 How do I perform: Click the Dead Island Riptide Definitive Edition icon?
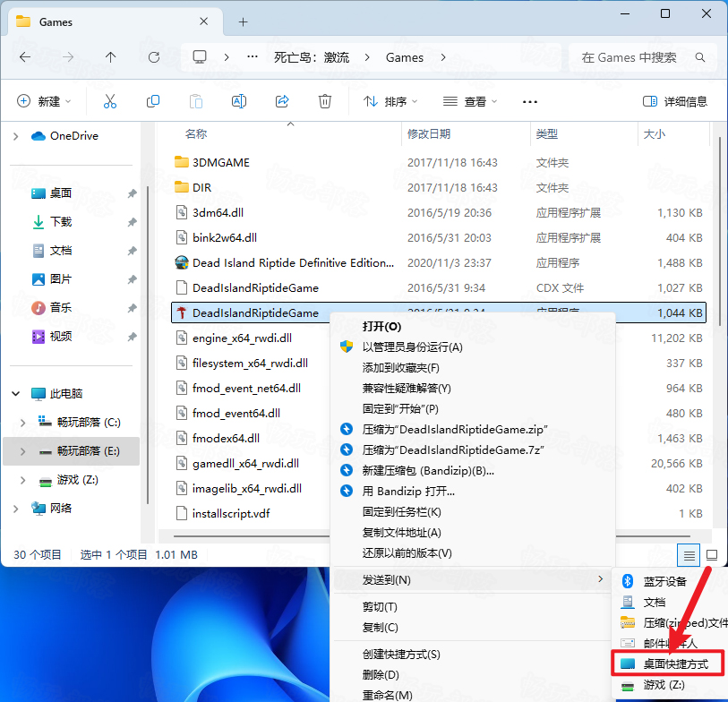pos(182,262)
